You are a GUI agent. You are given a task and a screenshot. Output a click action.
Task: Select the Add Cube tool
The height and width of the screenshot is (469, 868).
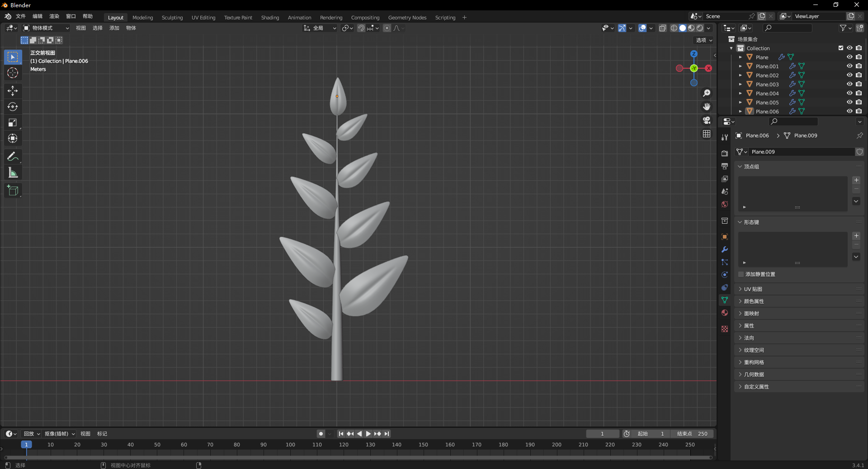13,191
